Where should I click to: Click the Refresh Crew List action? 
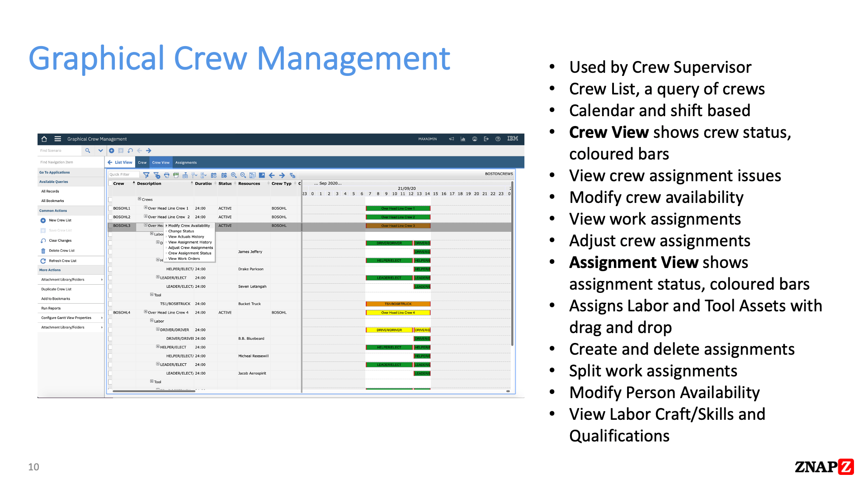(x=62, y=261)
